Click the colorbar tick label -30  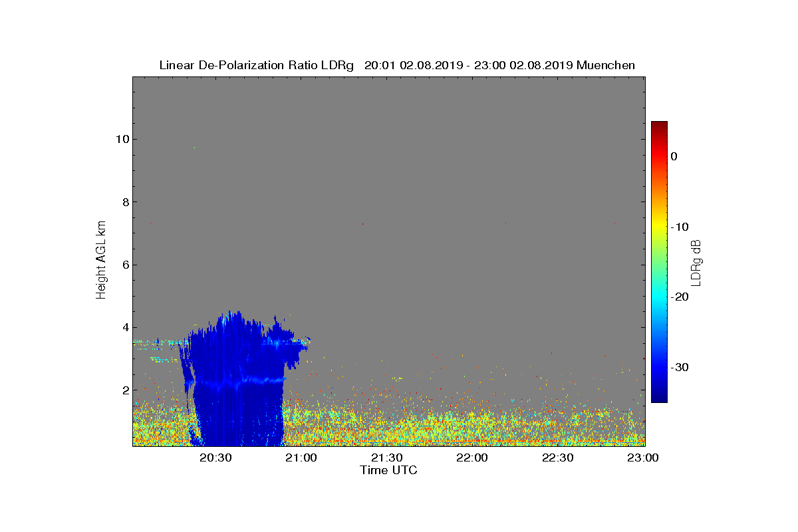[x=680, y=368]
